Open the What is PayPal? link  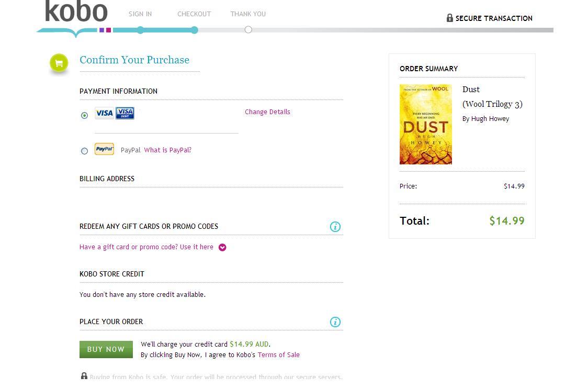coord(168,150)
